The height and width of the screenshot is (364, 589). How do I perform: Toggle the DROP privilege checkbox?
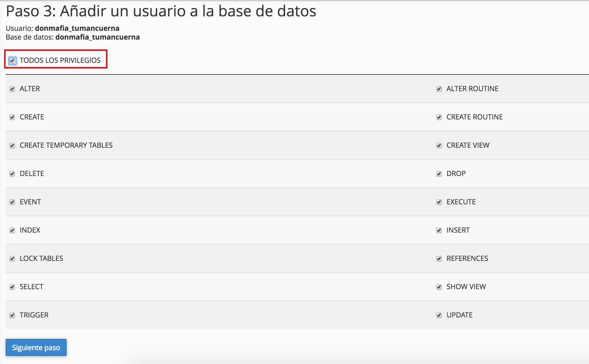[439, 174]
